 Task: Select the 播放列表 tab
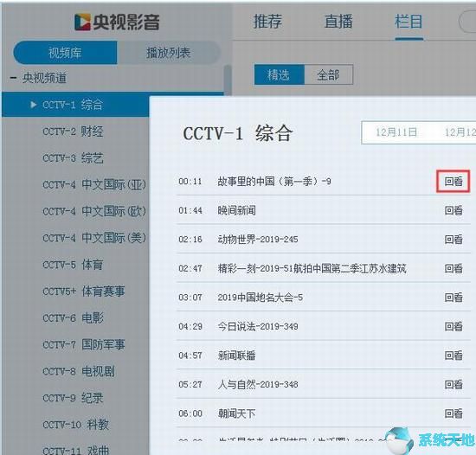pyautogui.click(x=169, y=53)
